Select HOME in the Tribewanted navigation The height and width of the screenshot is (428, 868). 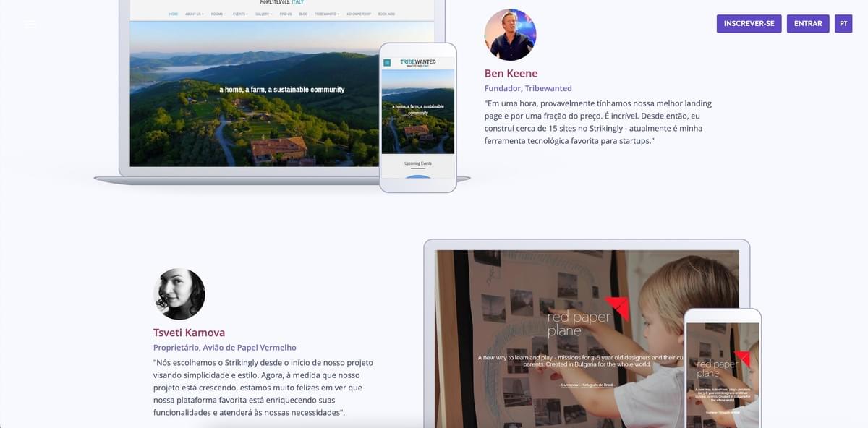(173, 13)
